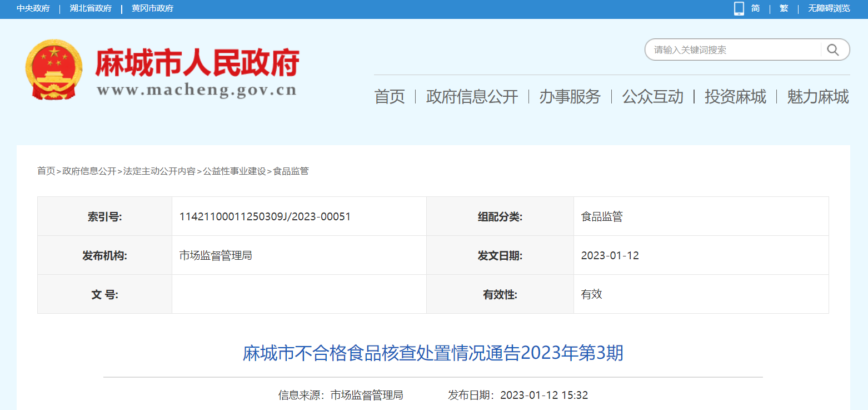Image resolution: width=868 pixels, height=410 pixels.
Task: Click the mobile phone icon in top bar
Action: [739, 8]
